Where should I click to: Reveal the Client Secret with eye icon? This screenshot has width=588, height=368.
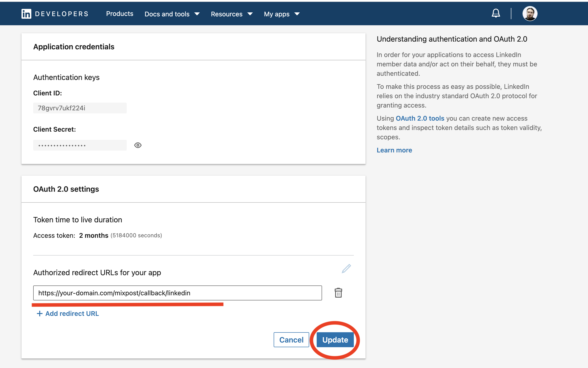[x=138, y=145]
